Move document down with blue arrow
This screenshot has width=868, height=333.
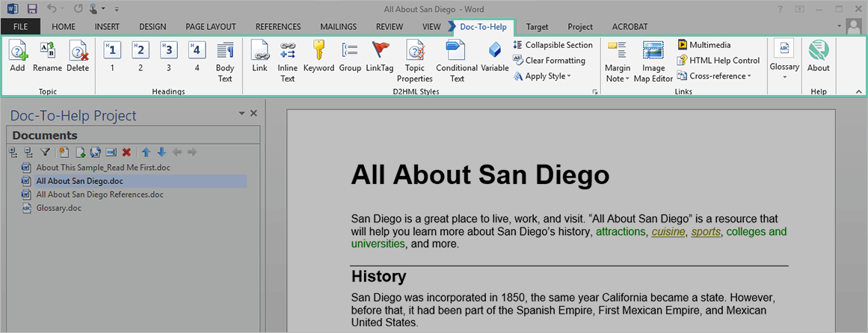pyautogui.click(x=161, y=152)
